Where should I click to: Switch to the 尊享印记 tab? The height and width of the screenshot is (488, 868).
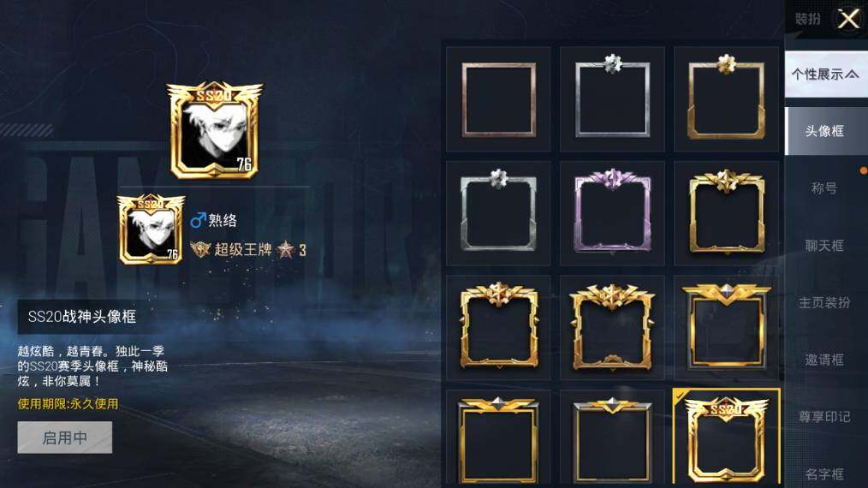click(826, 417)
